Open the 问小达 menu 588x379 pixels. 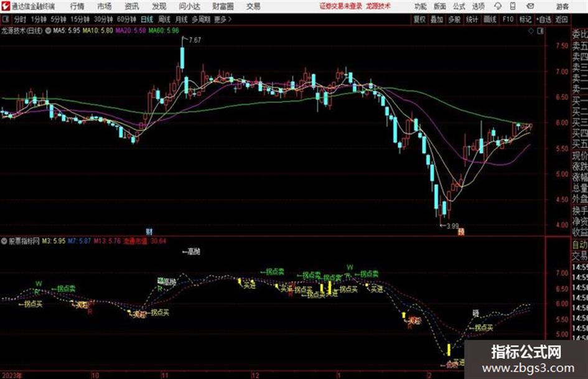189,6
